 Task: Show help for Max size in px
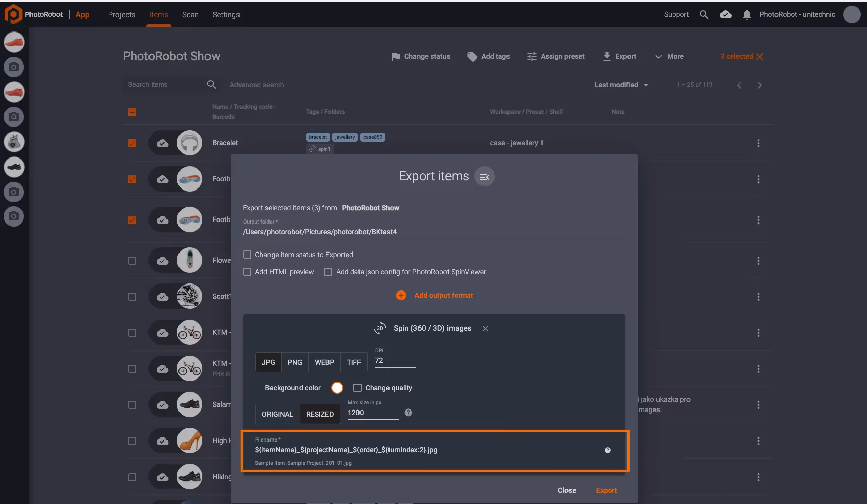point(408,413)
